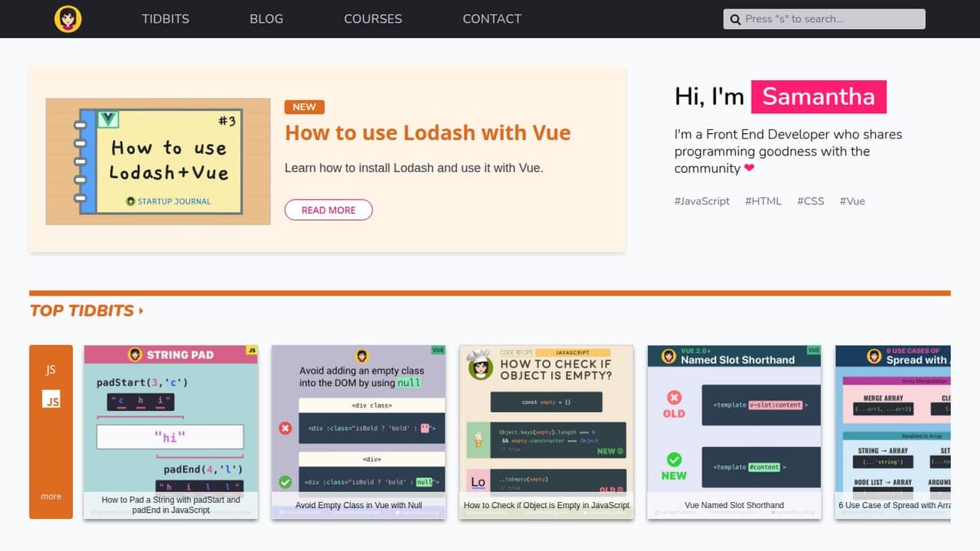Open the 6 Use Cases of Spread card
The width and height of the screenshot is (980, 551).
(893, 432)
